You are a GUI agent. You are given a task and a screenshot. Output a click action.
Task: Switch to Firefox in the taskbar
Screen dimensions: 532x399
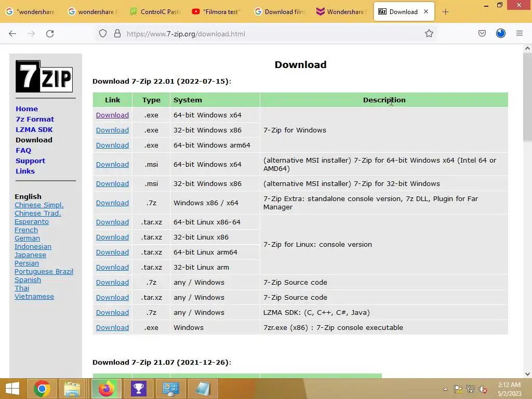pos(106,389)
